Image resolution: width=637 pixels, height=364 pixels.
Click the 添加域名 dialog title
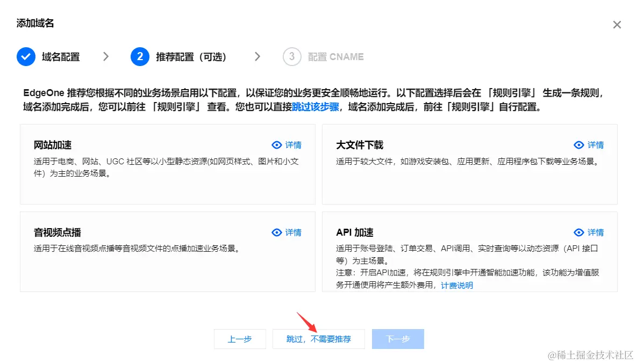point(35,23)
